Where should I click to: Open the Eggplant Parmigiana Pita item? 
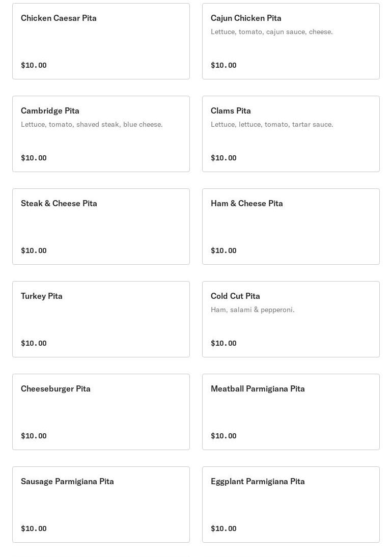pyautogui.click(x=291, y=505)
